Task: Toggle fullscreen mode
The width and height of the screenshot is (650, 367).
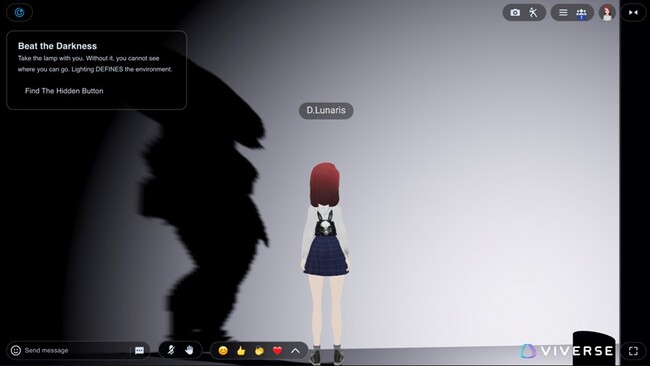Action: point(633,351)
